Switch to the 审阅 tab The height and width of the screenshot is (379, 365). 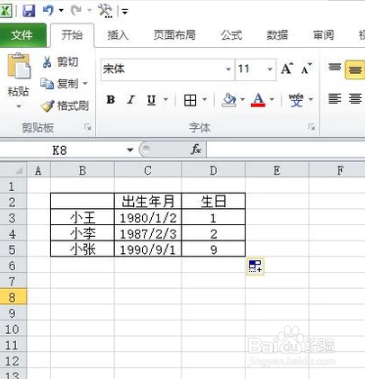point(323,35)
